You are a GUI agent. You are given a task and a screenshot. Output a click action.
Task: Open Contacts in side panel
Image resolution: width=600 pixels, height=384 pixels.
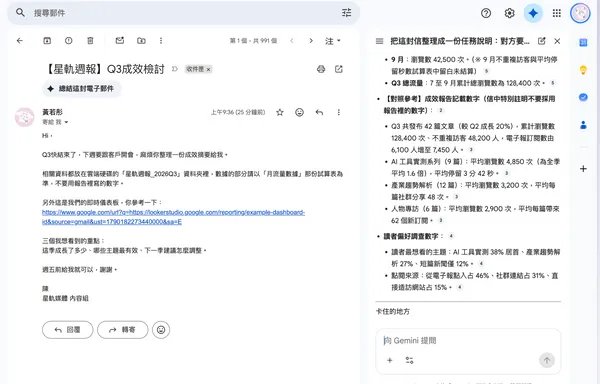click(x=583, y=125)
